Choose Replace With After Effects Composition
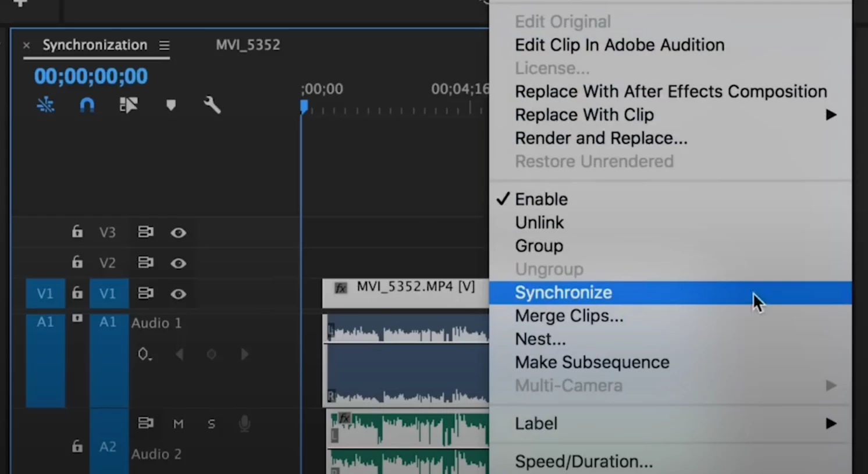Screen dimensions: 868x474 (670, 91)
